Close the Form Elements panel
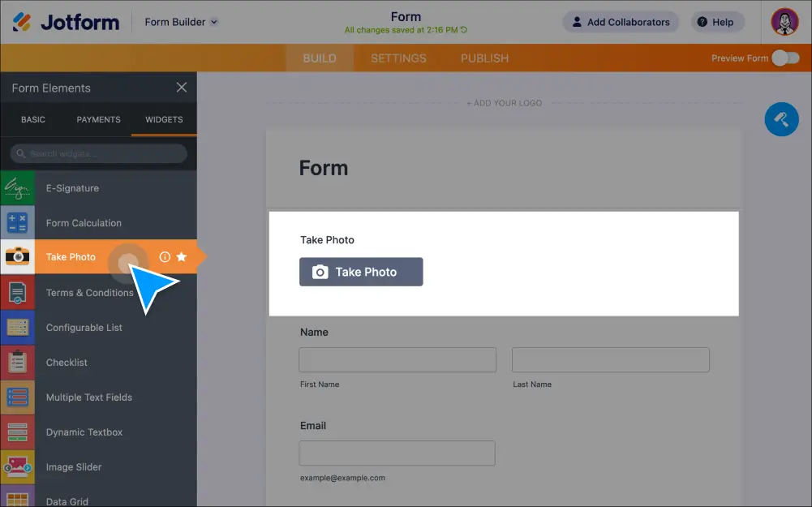This screenshot has width=812, height=507. click(x=182, y=88)
